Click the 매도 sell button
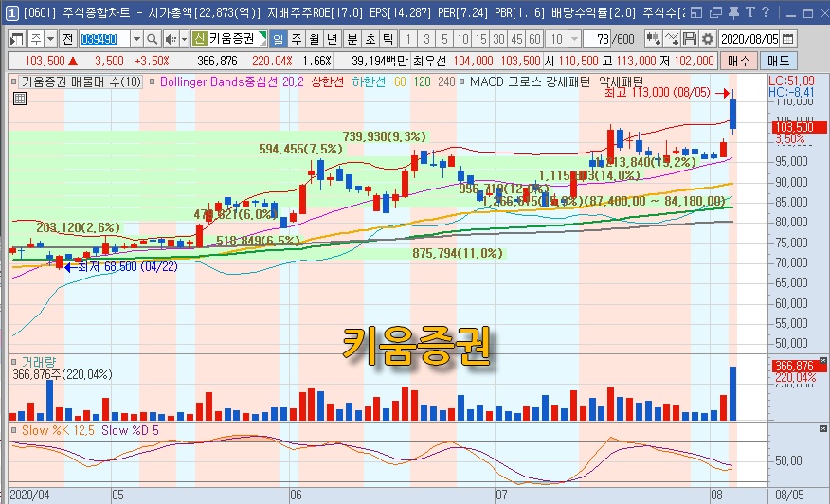The image size is (830, 504). click(x=778, y=61)
